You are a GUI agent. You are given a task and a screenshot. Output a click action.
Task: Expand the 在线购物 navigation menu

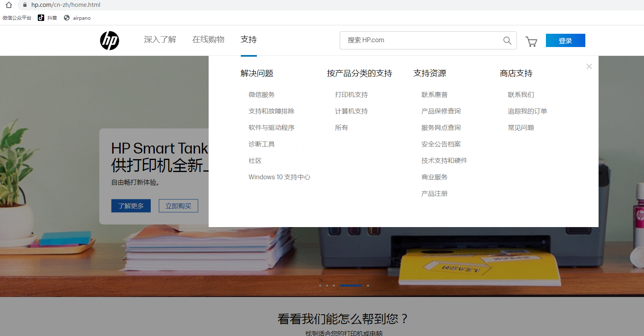[x=208, y=39]
